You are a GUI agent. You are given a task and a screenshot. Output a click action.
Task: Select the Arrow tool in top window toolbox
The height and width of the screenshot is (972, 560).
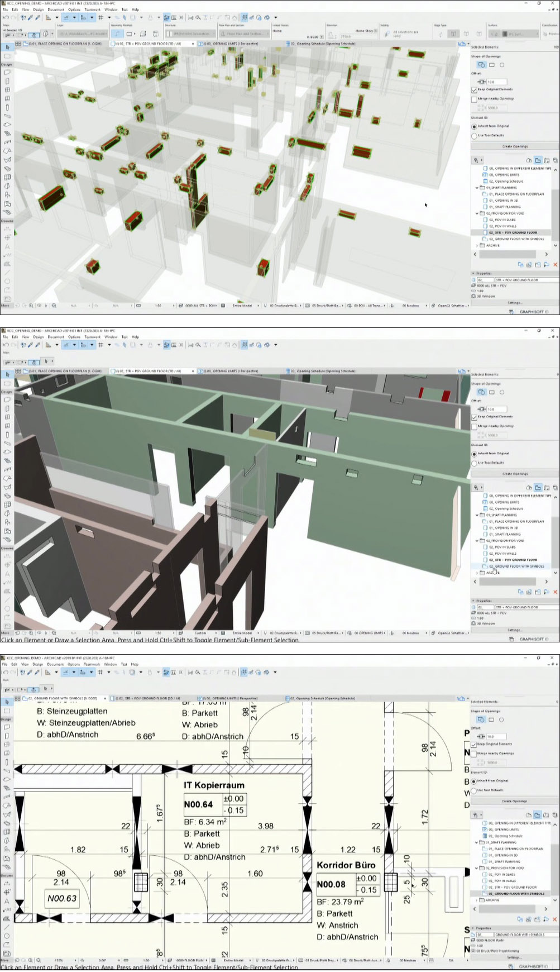pyautogui.click(x=7, y=47)
